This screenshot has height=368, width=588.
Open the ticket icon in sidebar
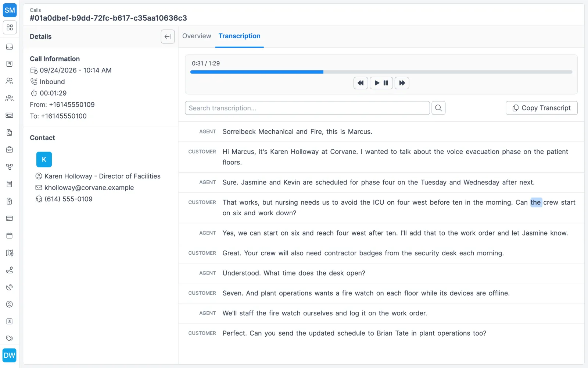(10, 115)
